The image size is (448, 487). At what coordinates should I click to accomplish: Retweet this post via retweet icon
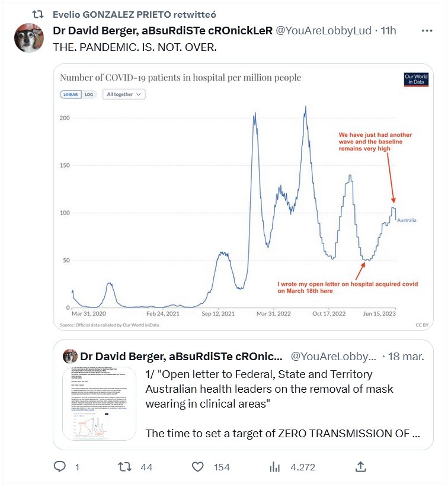tap(125, 467)
